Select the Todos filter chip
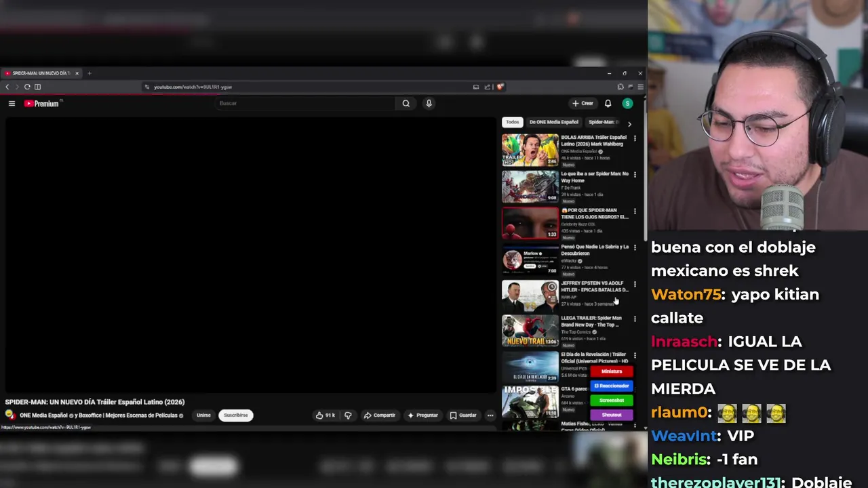Viewport: 868px width, 488px height. click(513, 122)
